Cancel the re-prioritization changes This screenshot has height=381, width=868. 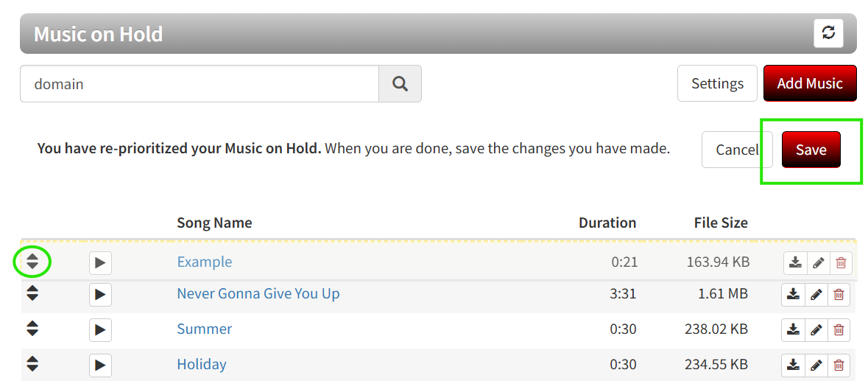tap(737, 150)
